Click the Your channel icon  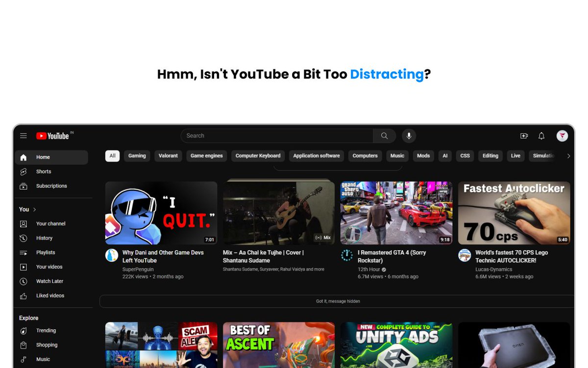click(x=24, y=224)
